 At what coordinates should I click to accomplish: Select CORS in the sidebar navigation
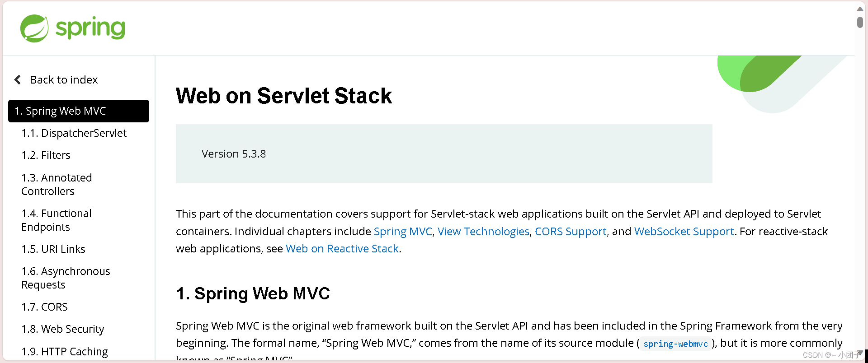pyautogui.click(x=44, y=307)
